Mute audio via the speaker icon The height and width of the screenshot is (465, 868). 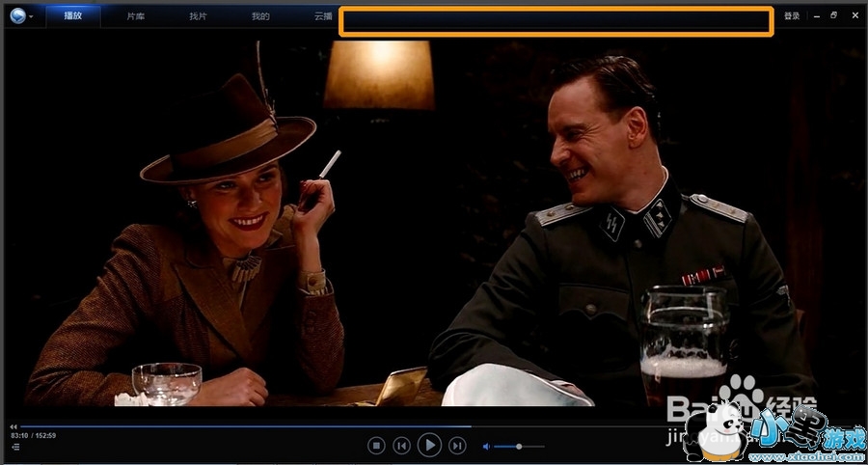(486, 446)
